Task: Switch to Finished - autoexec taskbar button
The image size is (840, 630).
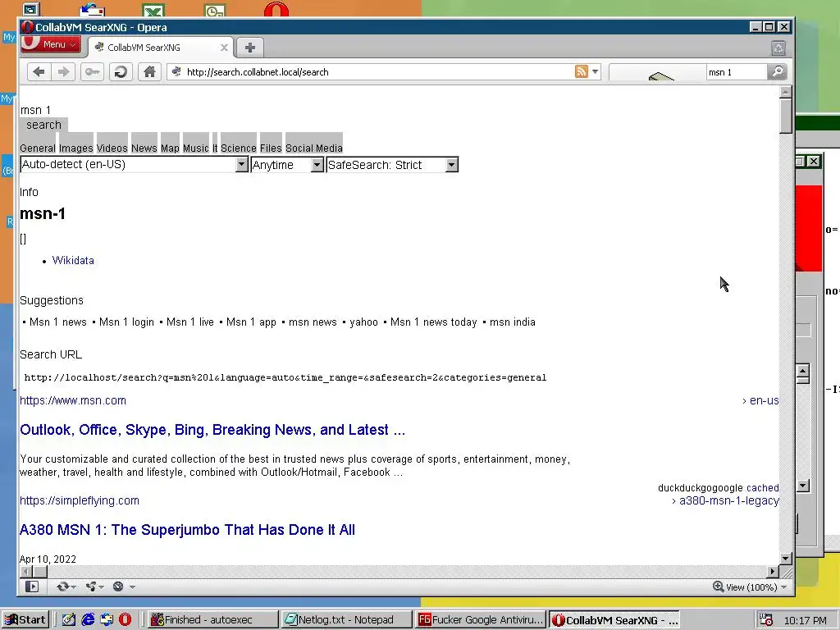Action: [212, 620]
